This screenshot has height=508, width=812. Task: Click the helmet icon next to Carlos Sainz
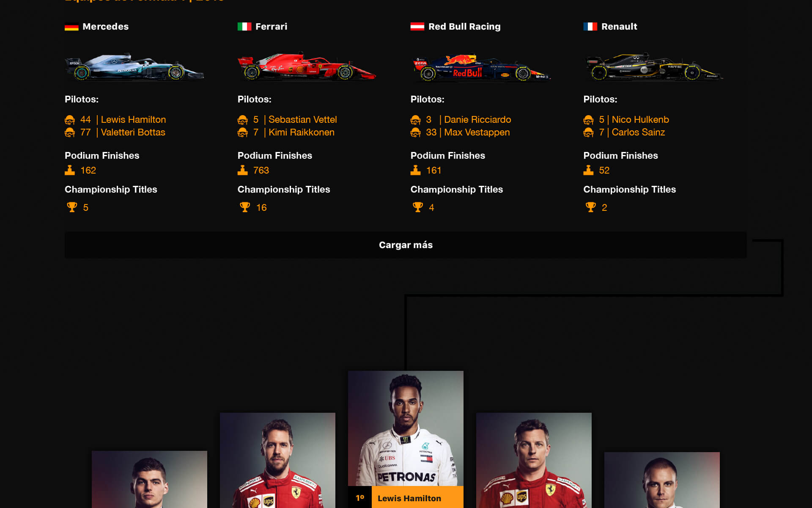[x=588, y=133]
